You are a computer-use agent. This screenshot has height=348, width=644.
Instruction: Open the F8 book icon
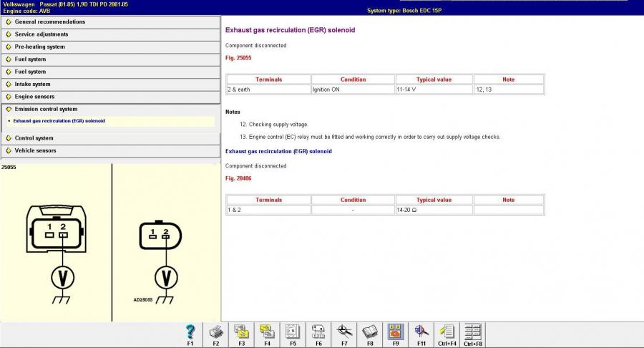pyautogui.click(x=370, y=332)
